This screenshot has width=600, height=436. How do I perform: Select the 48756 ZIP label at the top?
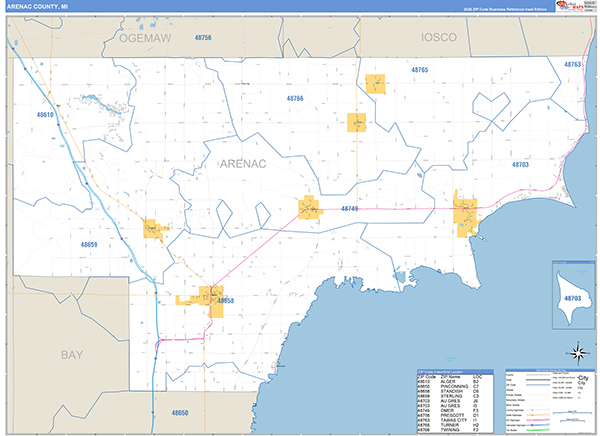203,37
